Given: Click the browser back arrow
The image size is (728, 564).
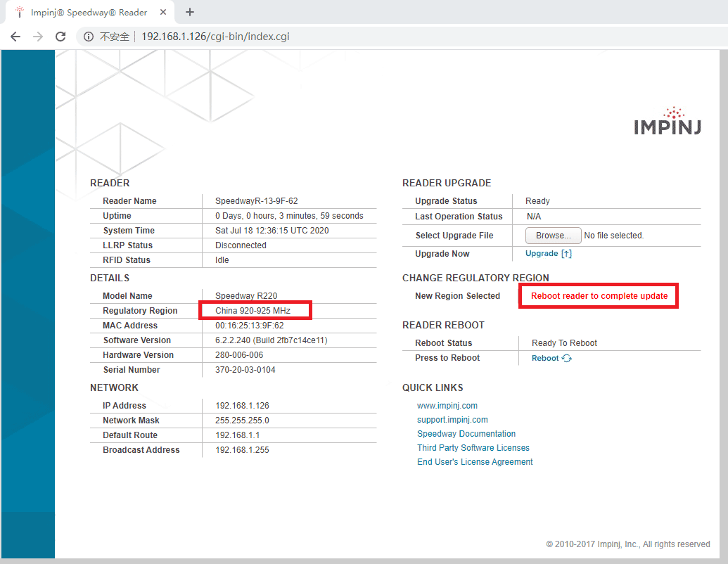Looking at the screenshot, I should (15, 37).
